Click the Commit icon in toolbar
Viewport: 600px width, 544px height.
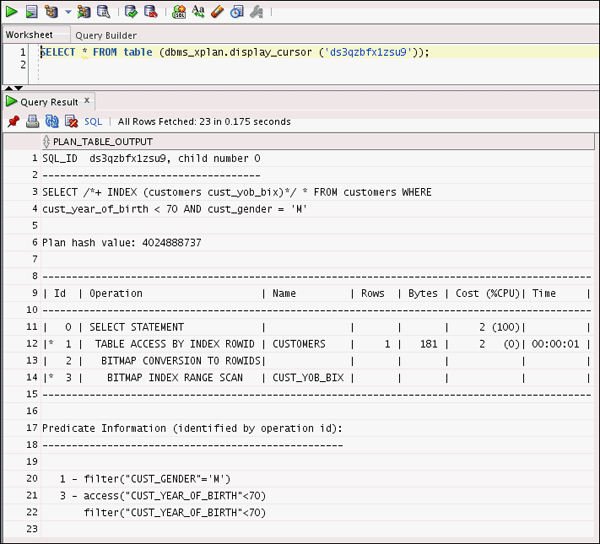(x=129, y=12)
